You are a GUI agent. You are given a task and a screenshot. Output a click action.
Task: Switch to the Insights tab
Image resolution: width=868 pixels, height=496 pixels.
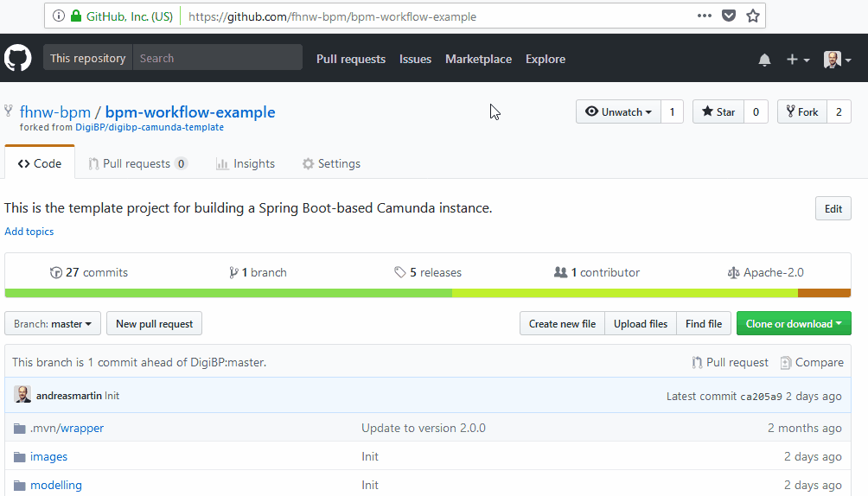point(246,163)
